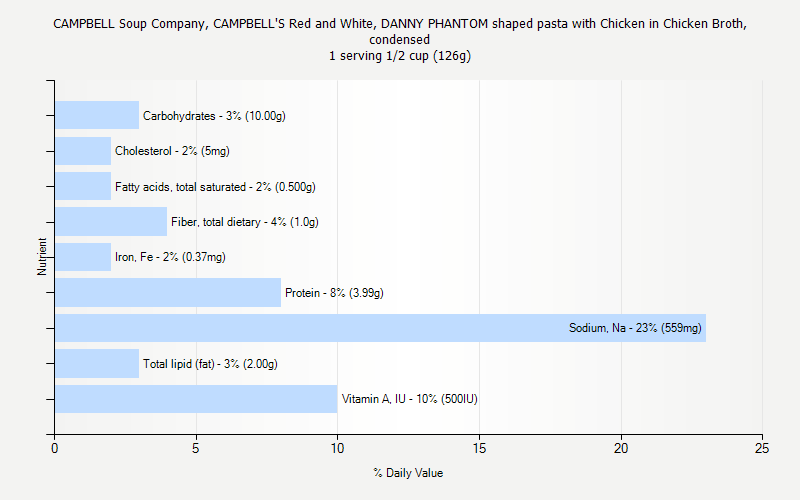This screenshot has height=500, width=800.
Task: Select the saturated fatty acids bar
Action: click(83, 186)
